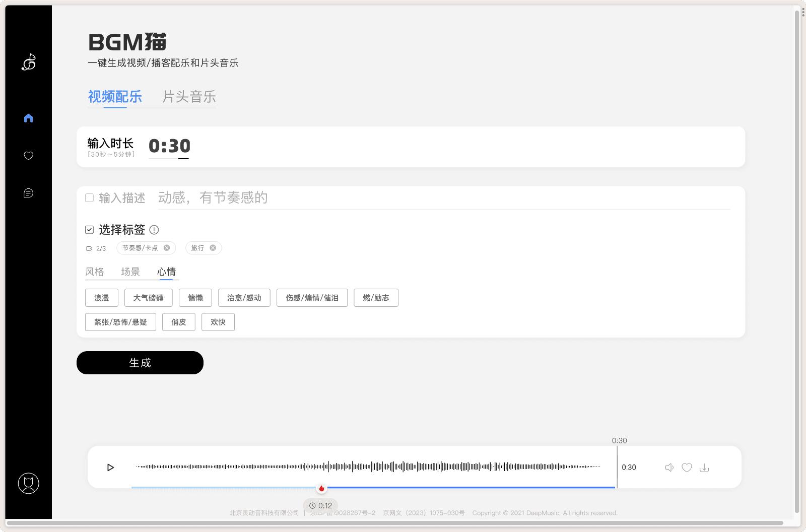Click the blue progress bar under waveform
This screenshot has width=806, height=532.
point(373,488)
